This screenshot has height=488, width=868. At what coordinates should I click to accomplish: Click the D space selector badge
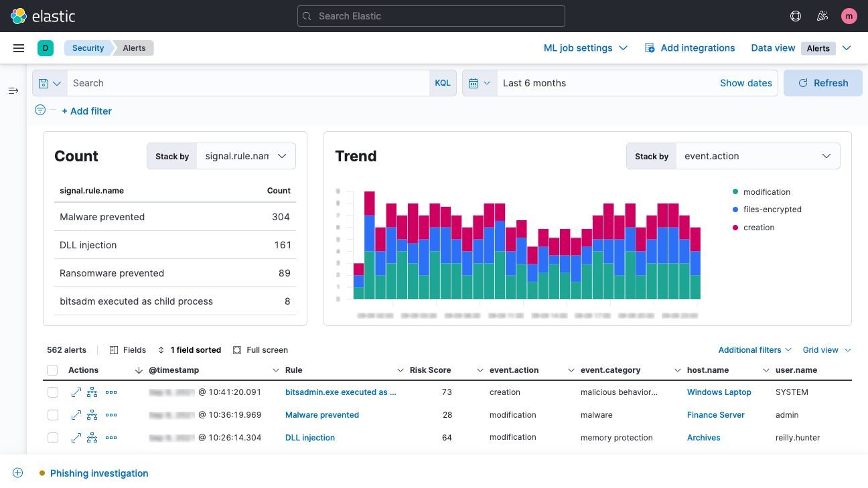pos(46,48)
